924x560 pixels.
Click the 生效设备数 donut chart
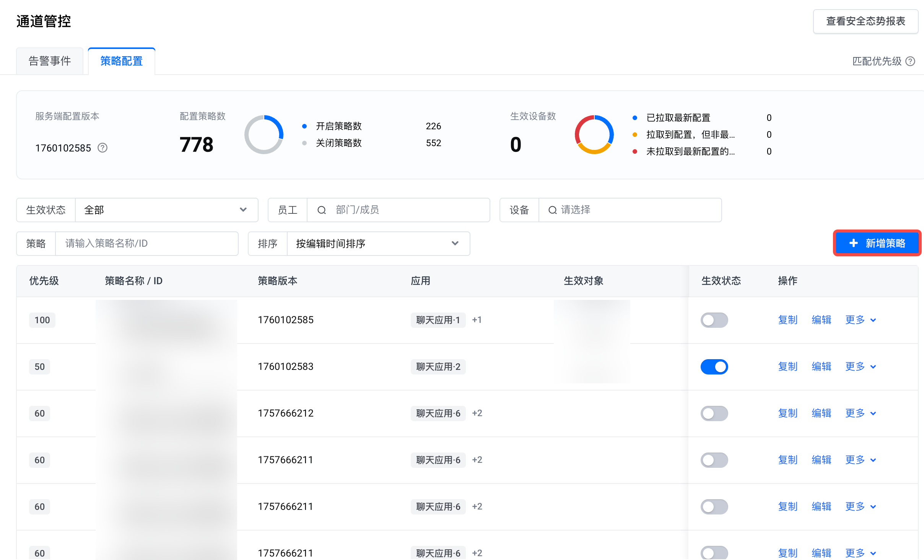pyautogui.click(x=594, y=135)
